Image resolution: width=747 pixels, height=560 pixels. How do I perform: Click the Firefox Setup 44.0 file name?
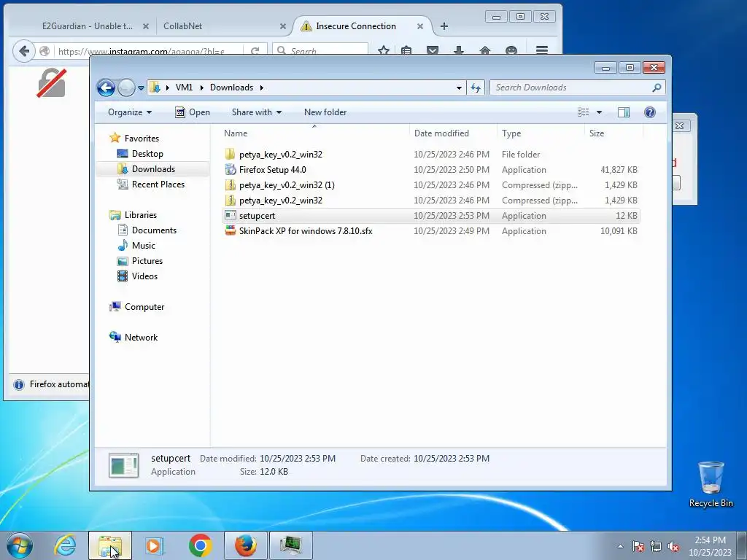pyautogui.click(x=273, y=169)
